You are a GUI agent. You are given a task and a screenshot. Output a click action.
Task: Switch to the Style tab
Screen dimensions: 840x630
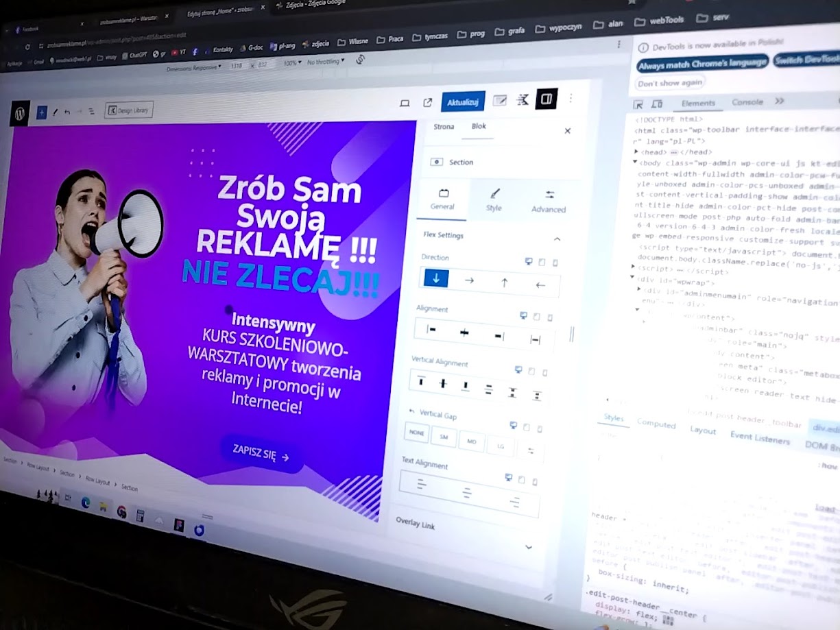494,199
